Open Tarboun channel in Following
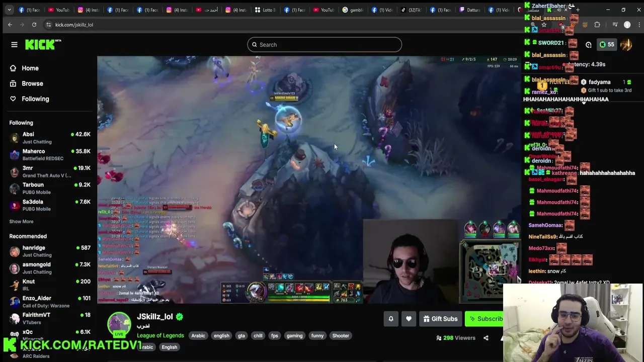 [x=49, y=188]
